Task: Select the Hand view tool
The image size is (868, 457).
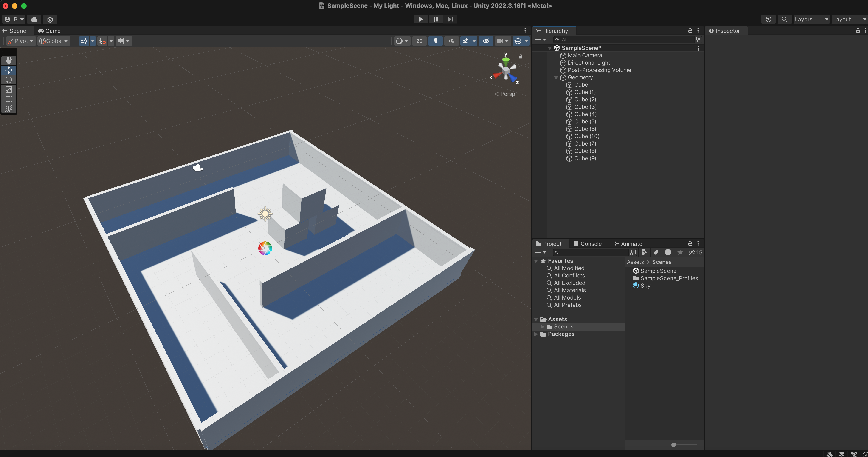Action: [9, 60]
